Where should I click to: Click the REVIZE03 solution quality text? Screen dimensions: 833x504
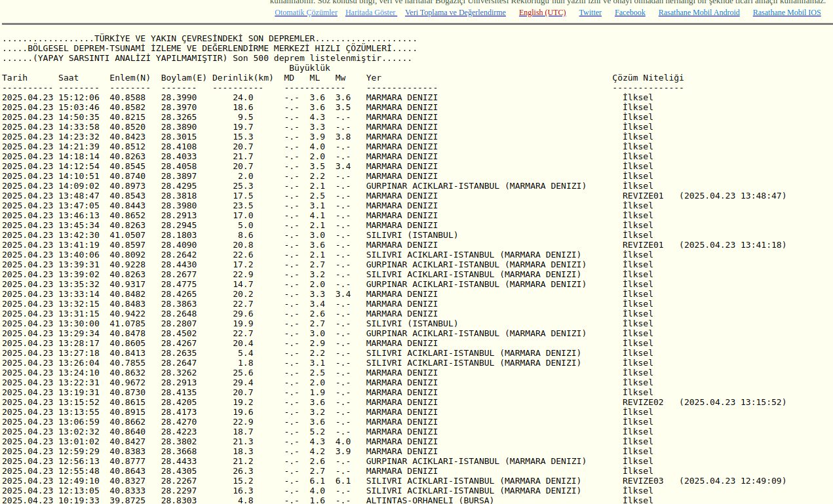(x=642, y=481)
